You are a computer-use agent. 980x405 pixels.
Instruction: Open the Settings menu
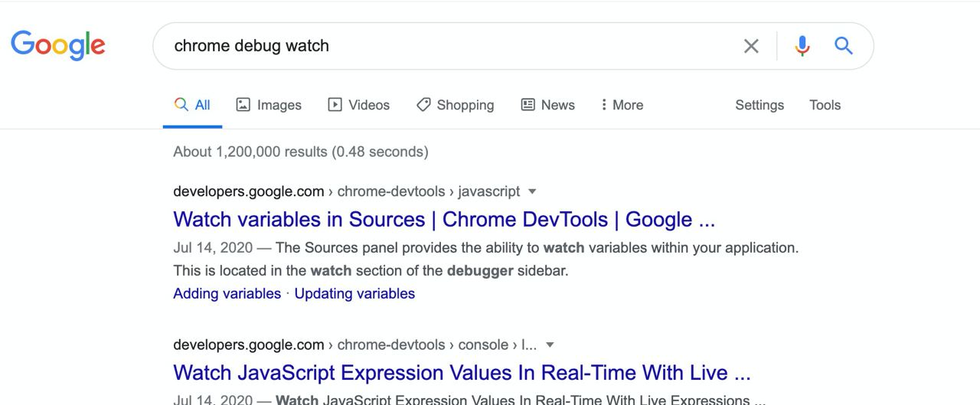coord(759,105)
